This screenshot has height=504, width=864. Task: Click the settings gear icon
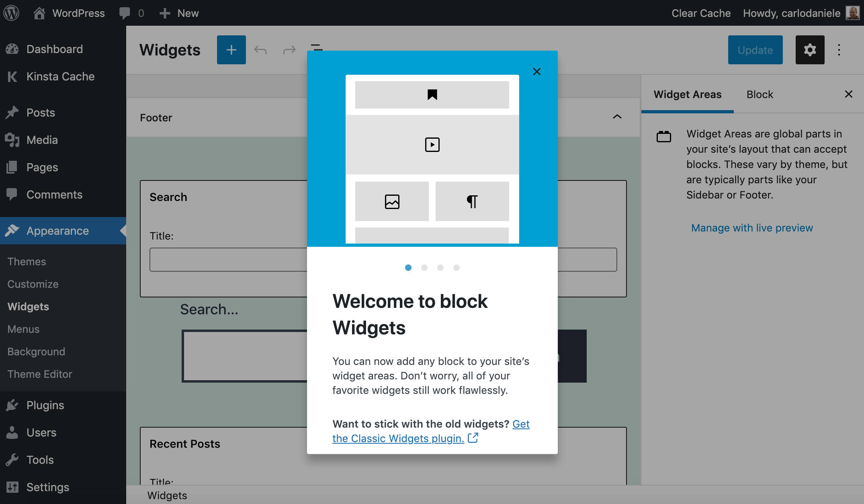pyautogui.click(x=809, y=49)
